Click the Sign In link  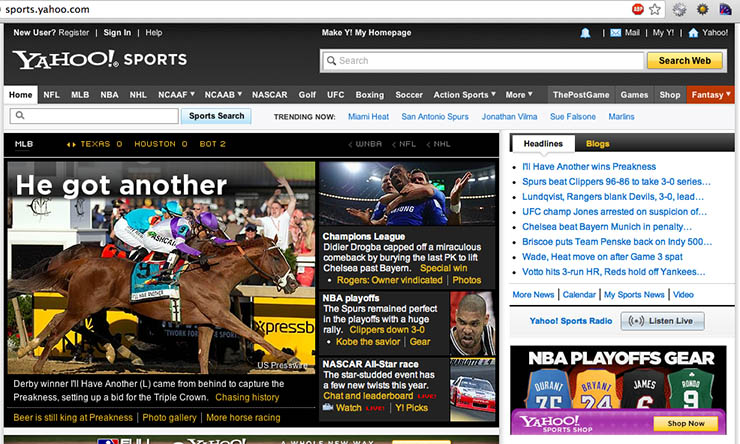coord(117,33)
